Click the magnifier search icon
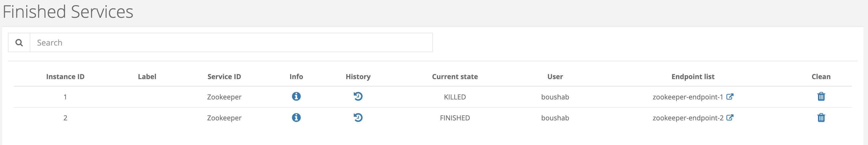This screenshot has height=145, width=868. tap(19, 43)
